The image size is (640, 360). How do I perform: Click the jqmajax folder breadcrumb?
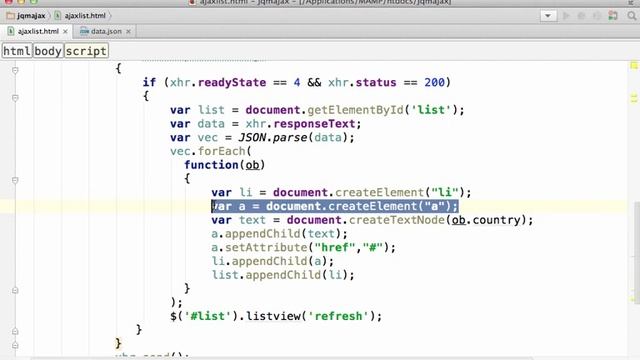click(x=26, y=16)
